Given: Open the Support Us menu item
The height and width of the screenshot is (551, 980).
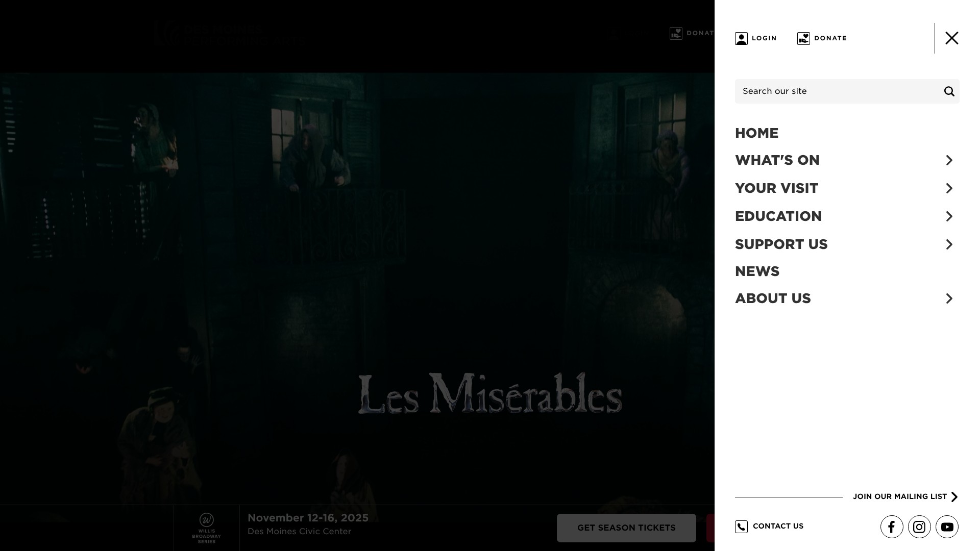Looking at the screenshot, I should click(781, 244).
